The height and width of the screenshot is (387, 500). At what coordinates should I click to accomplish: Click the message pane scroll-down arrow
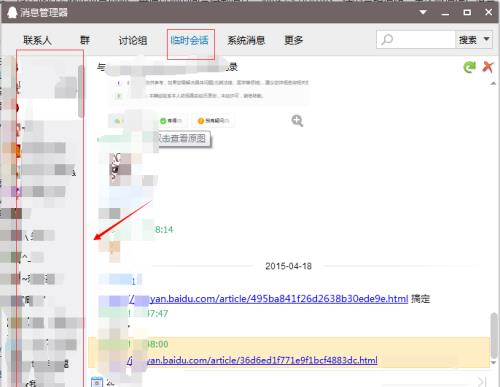pos(494,363)
